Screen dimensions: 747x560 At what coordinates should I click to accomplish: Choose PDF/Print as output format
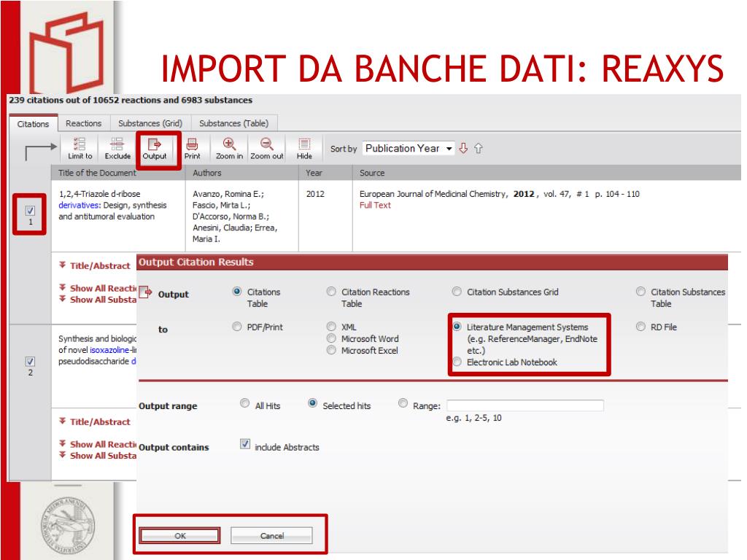tap(237, 327)
